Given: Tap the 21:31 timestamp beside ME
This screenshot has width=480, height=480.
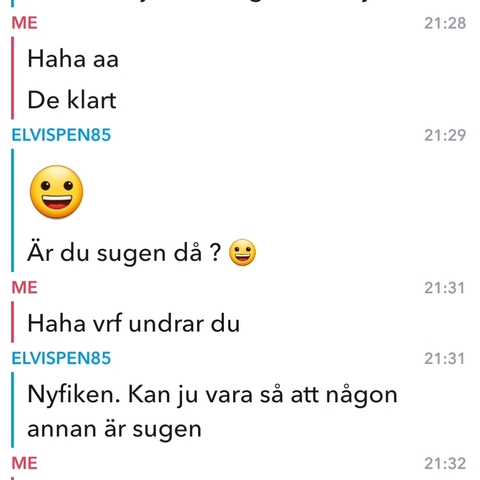Looking at the screenshot, I should pyautogui.click(x=444, y=288).
